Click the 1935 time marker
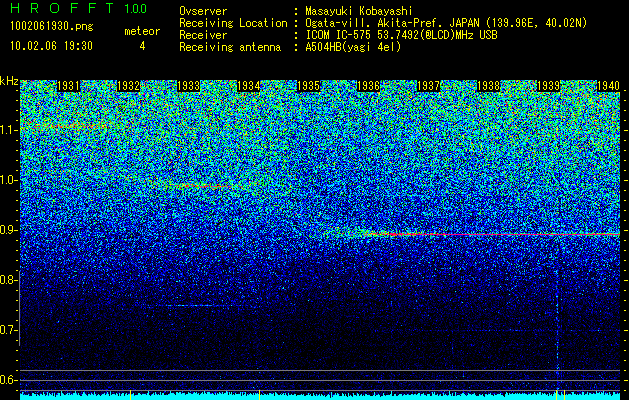 [x=308, y=86]
